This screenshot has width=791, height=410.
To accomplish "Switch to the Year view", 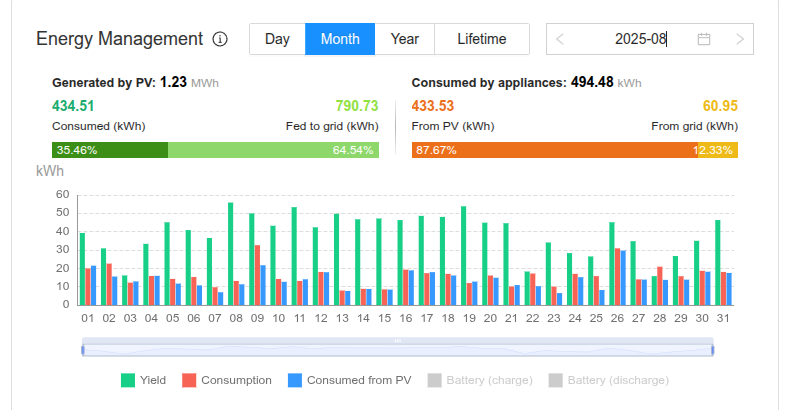I will (404, 39).
